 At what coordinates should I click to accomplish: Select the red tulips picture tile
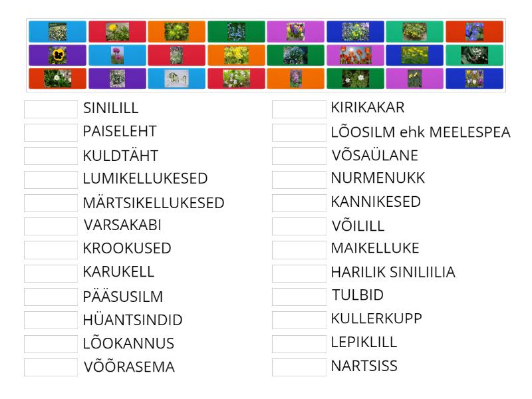pos(355,55)
